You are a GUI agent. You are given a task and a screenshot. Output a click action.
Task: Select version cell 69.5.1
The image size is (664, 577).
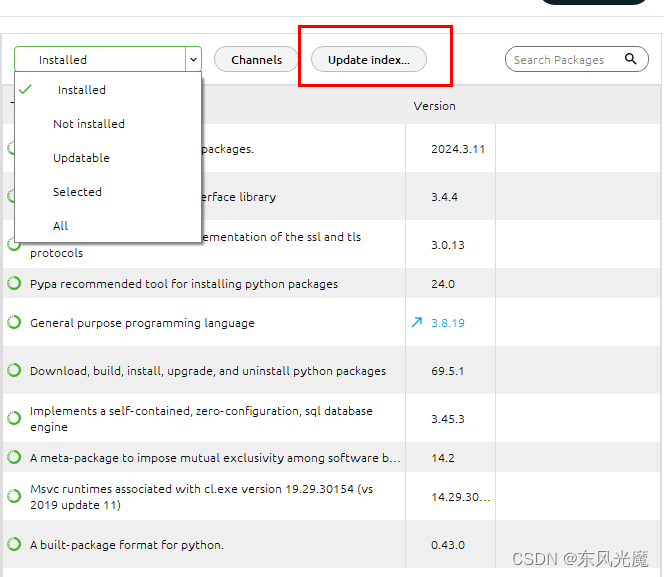448,371
